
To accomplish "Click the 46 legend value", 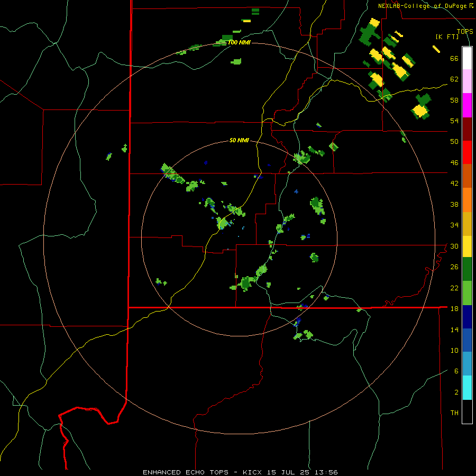I will (x=454, y=163).
